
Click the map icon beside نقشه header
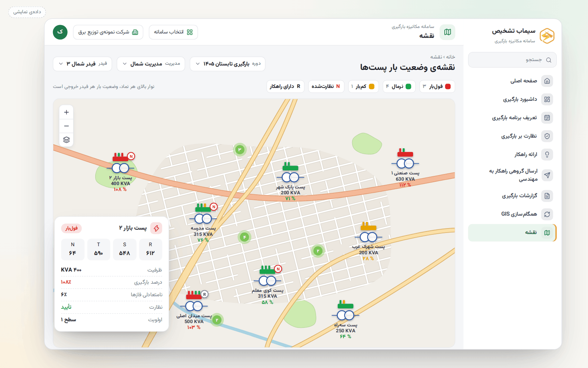pos(448,32)
